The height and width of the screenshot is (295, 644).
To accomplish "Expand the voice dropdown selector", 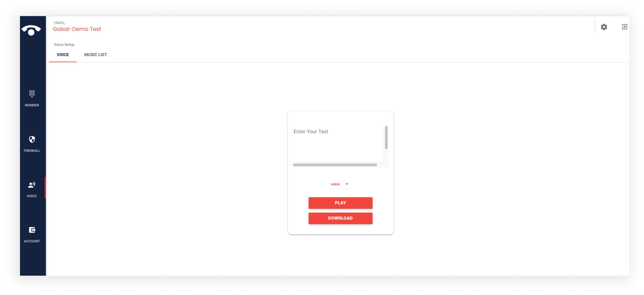I will (346, 184).
